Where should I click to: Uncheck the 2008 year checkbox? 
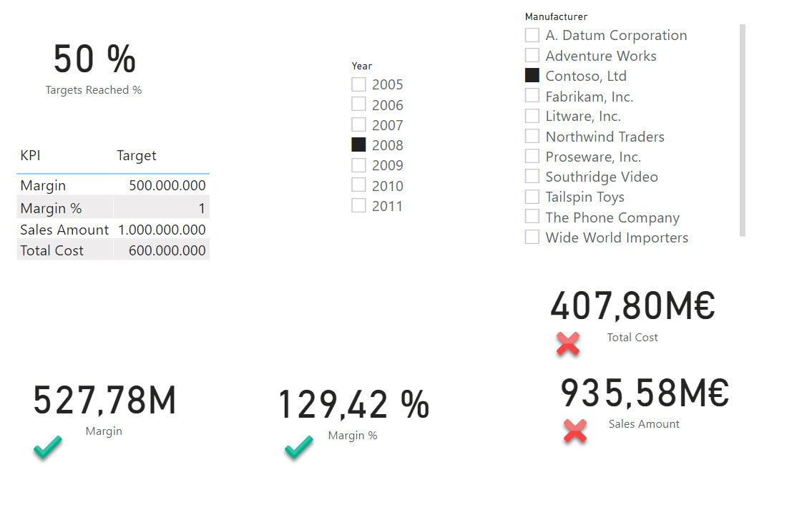click(358, 144)
